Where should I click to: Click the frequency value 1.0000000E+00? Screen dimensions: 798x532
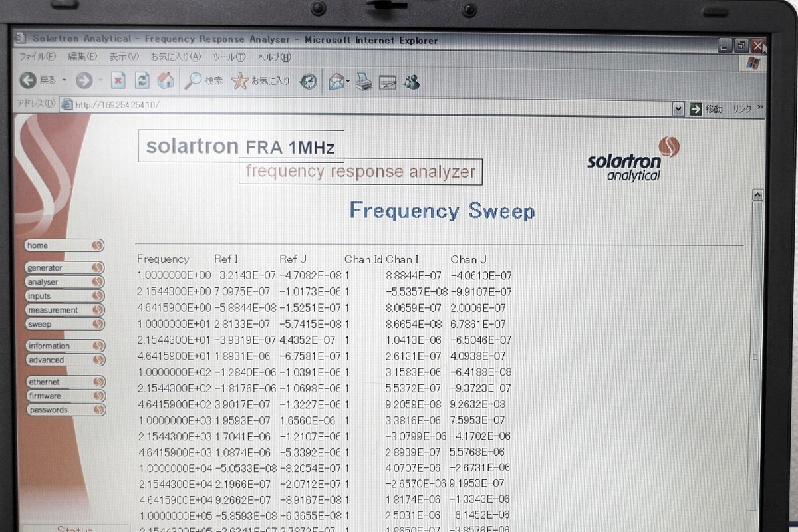tap(174, 275)
